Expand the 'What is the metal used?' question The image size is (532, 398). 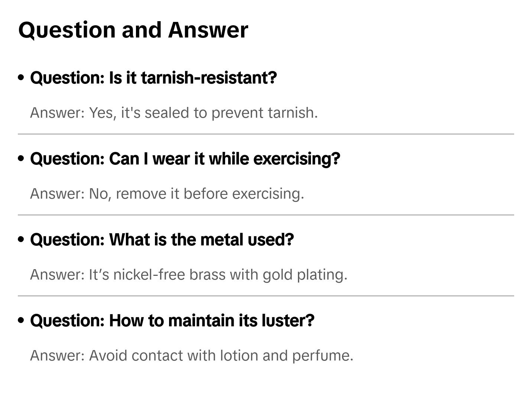[x=162, y=240]
